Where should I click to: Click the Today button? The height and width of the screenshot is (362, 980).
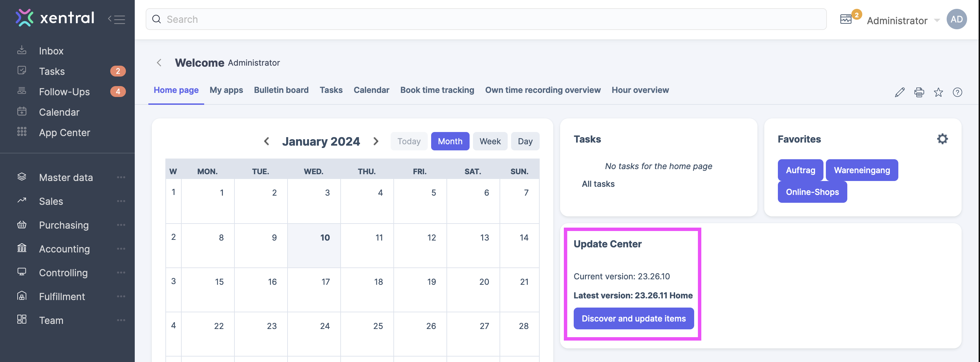[409, 141]
